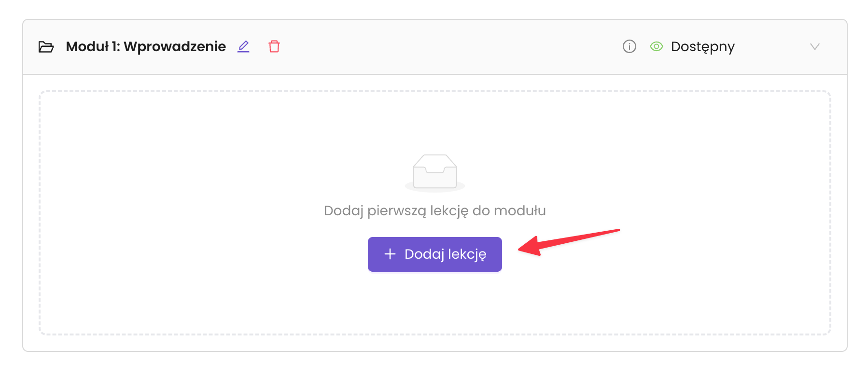Viewport: 868px width, 390px height.
Task: Click the plus icon in Dodaj lekcję
Action: pos(390,254)
